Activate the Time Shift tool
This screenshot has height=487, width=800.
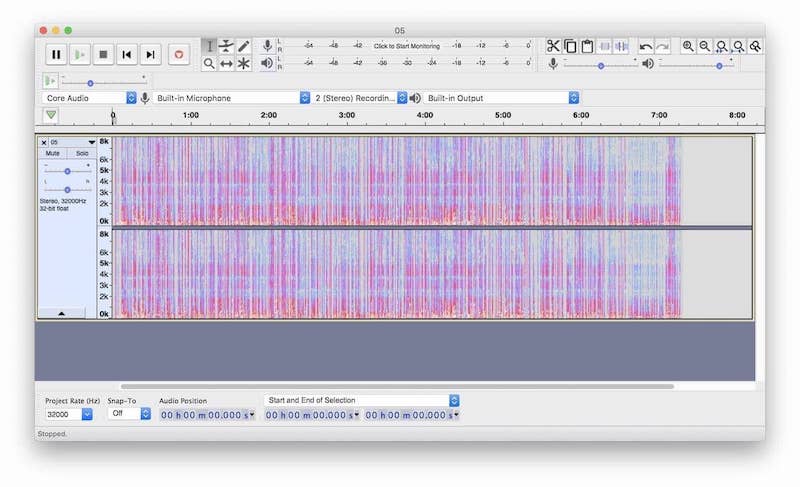coord(226,63)
